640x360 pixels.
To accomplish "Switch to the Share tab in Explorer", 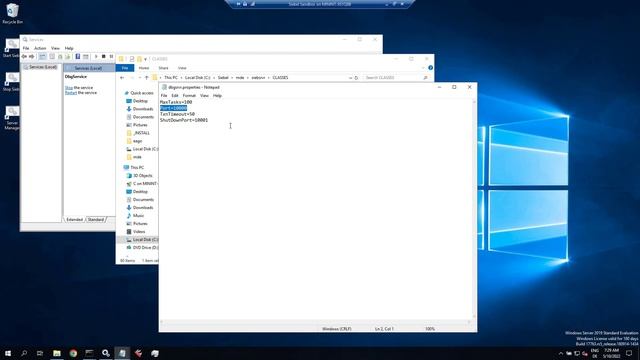I will click(163, 68).
